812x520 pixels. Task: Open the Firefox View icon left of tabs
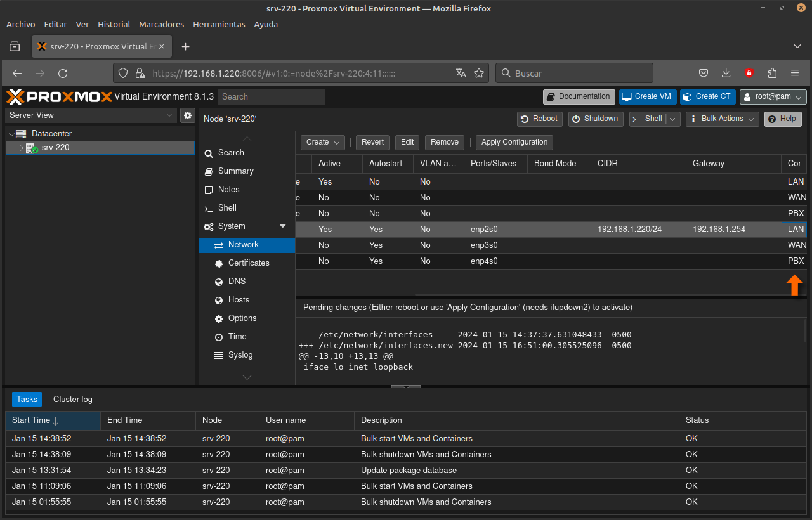[15, 46]
